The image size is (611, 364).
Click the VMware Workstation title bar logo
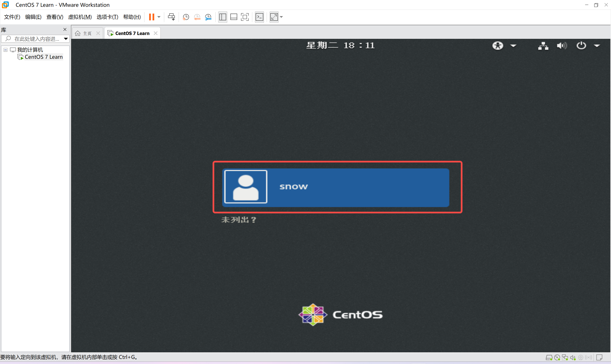click(x=5, y=5)
